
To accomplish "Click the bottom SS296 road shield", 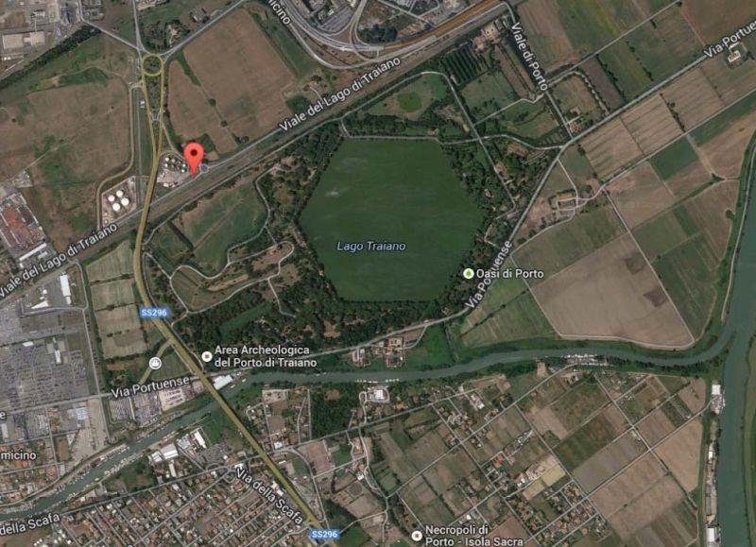I will coord(324,534).
